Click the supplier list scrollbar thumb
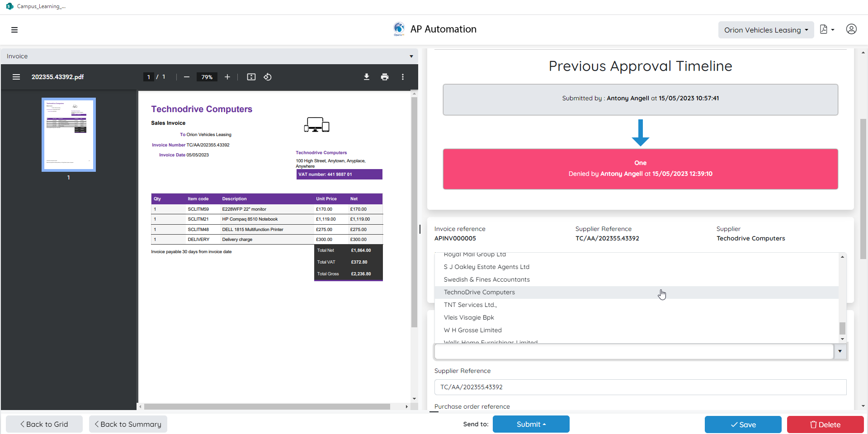Screen dimensions: 868x434 [842, 328]
